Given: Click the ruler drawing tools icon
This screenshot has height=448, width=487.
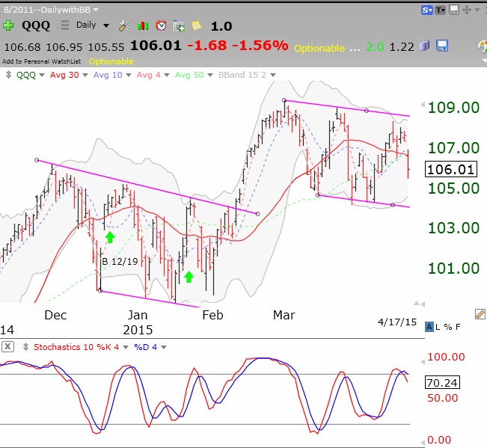Looking at the screenshot, I should (x=480, y=314).
